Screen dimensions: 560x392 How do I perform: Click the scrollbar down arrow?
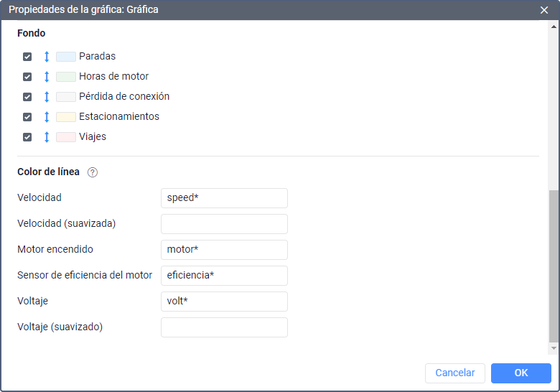[554, 347]
